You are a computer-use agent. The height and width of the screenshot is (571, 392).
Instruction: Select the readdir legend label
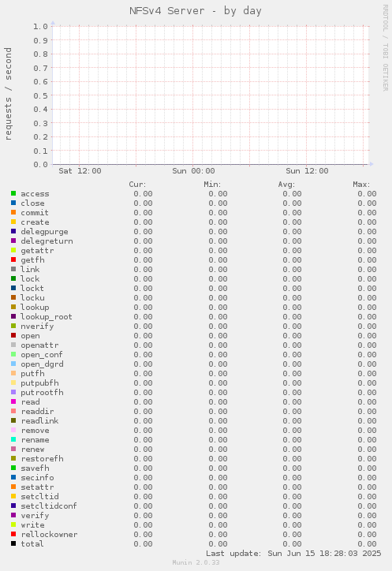[x=37, y=412]
